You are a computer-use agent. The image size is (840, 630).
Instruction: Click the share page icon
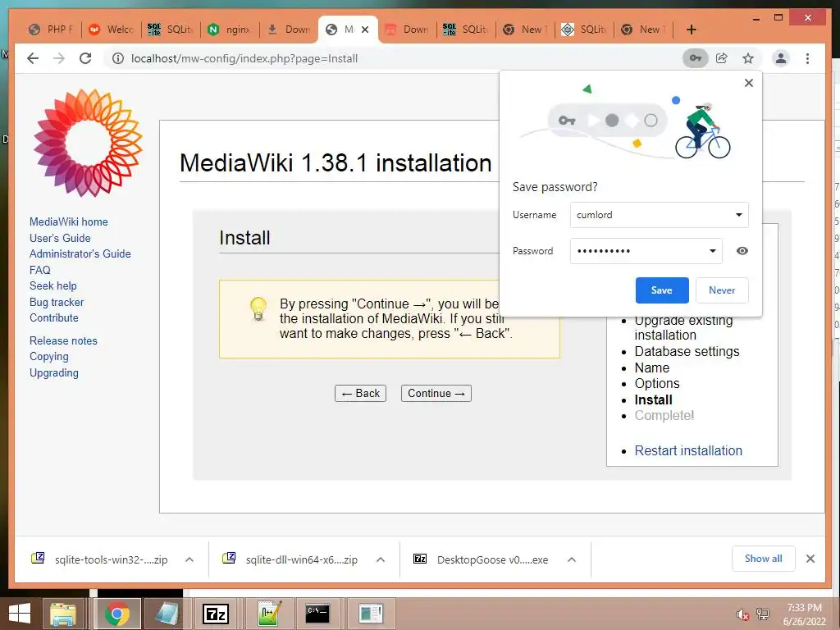722,58
